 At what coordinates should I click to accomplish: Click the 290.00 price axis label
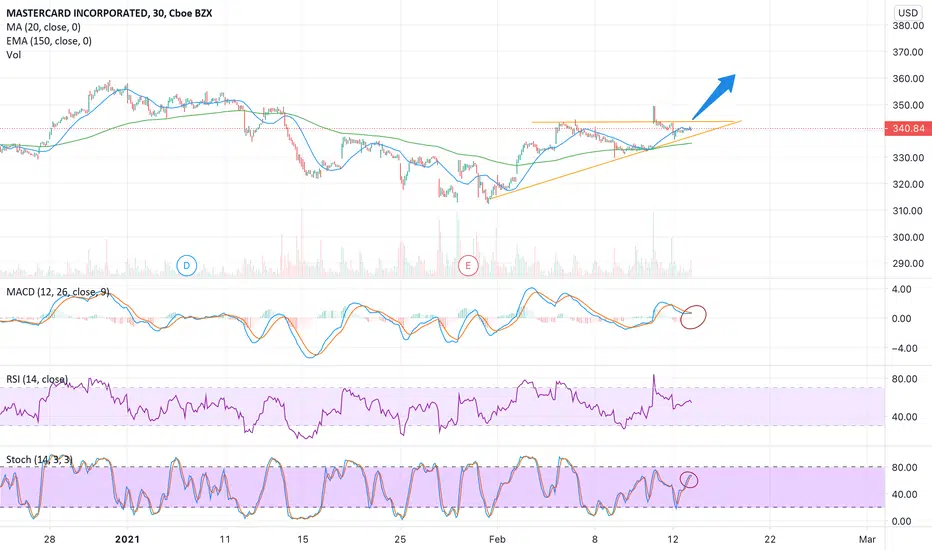(908, 263)
